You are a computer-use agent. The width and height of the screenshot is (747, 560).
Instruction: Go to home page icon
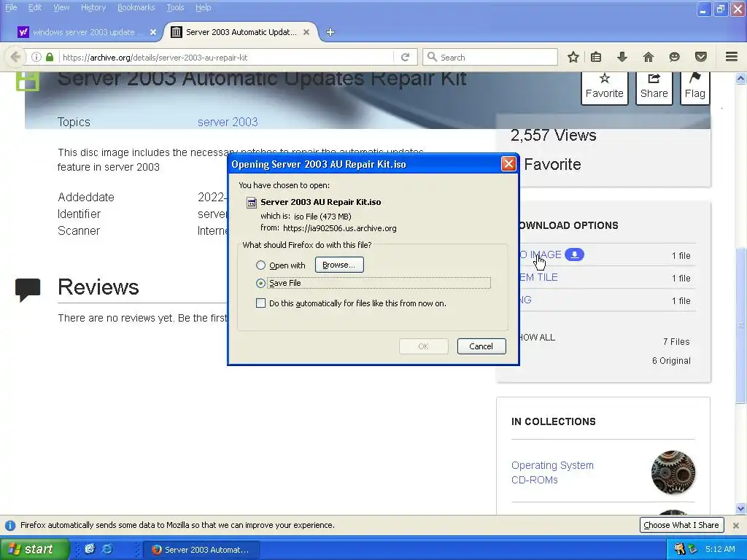[649, 57]
